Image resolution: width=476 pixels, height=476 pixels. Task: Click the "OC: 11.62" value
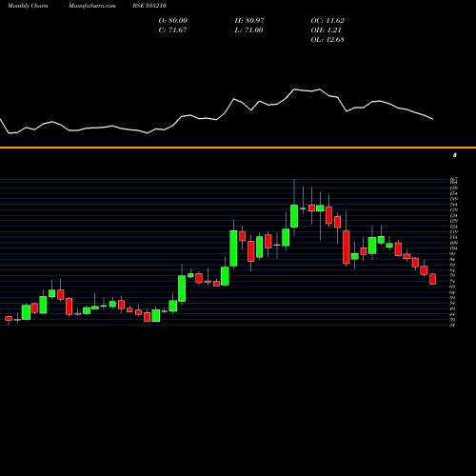(x=327, y=21)
